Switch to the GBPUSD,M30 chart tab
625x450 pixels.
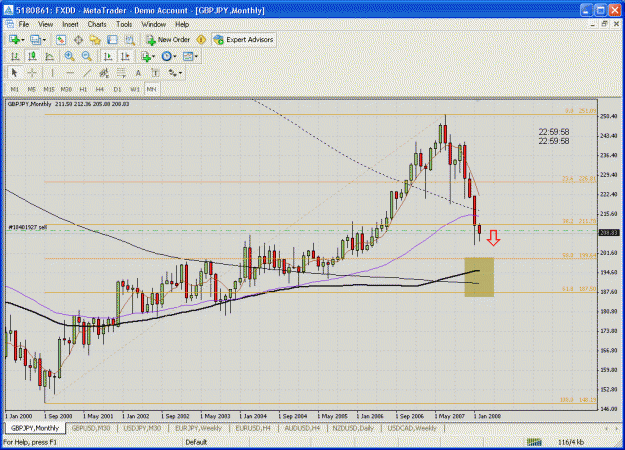[91, 428]
